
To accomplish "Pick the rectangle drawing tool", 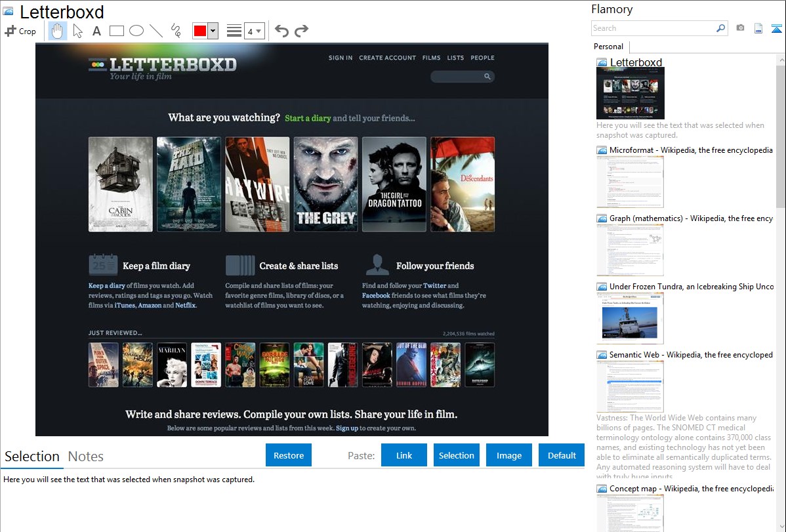I will coord(116,31).
